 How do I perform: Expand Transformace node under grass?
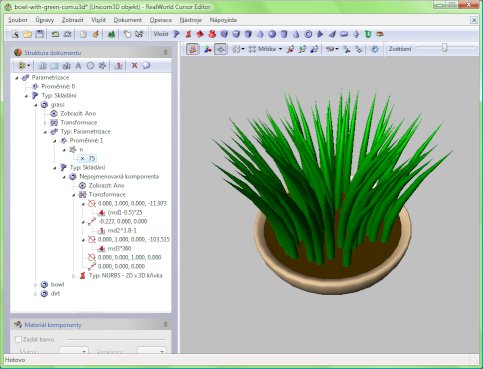pyautogui.click(x=45, y=123)
